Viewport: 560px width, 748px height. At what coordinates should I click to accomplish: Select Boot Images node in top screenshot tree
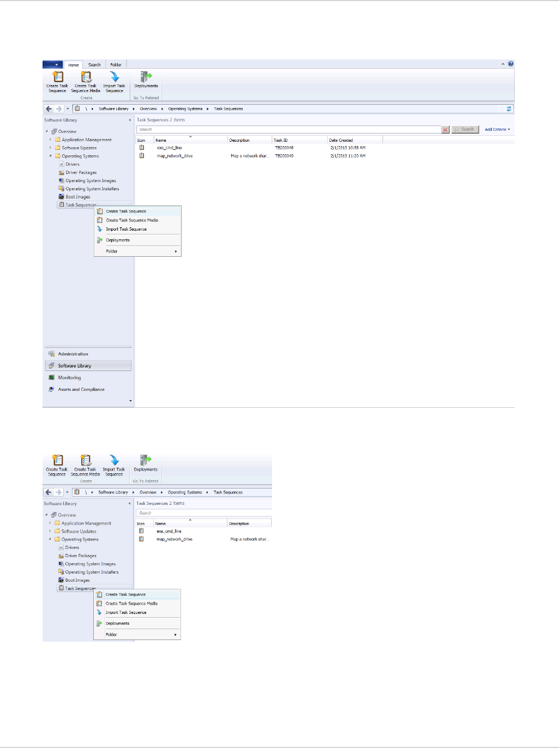tap(78, 197)
